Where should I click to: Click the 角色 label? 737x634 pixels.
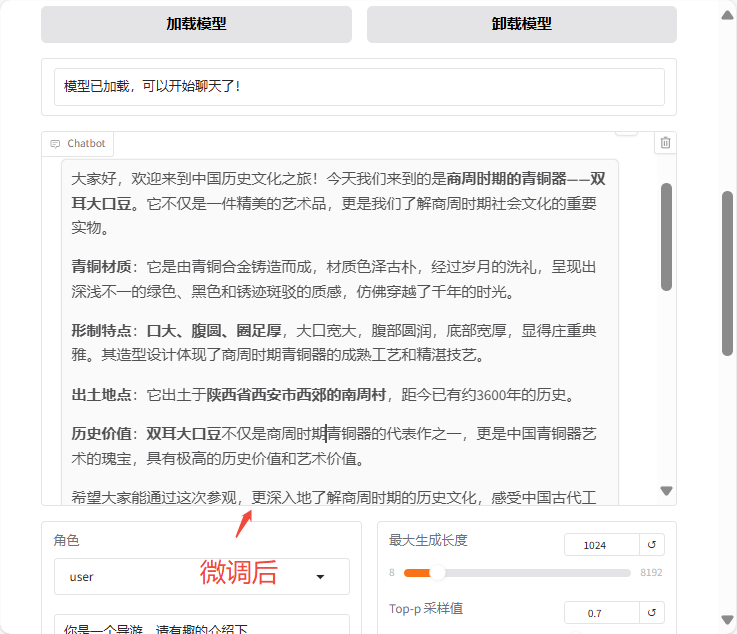point(66,540)
